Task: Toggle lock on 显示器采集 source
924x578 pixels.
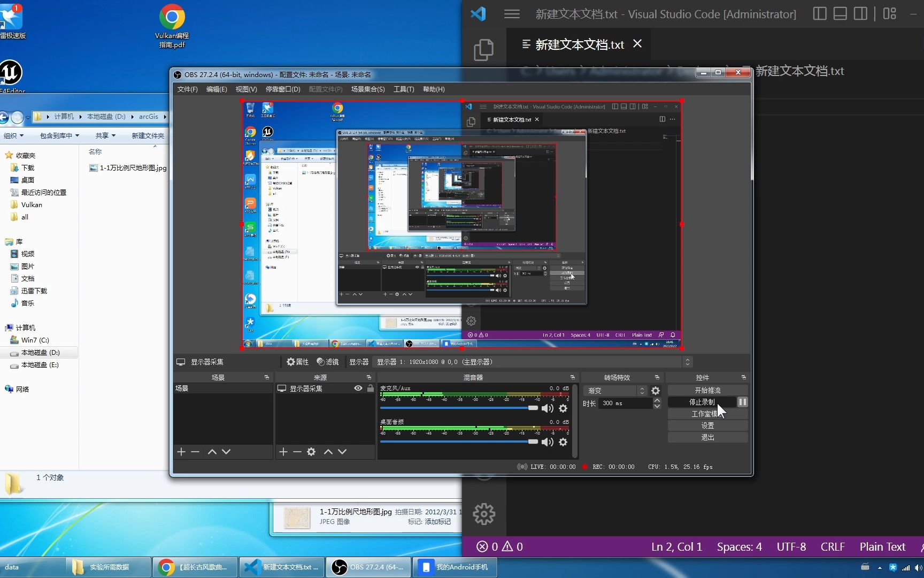Action: pos(370,389)
